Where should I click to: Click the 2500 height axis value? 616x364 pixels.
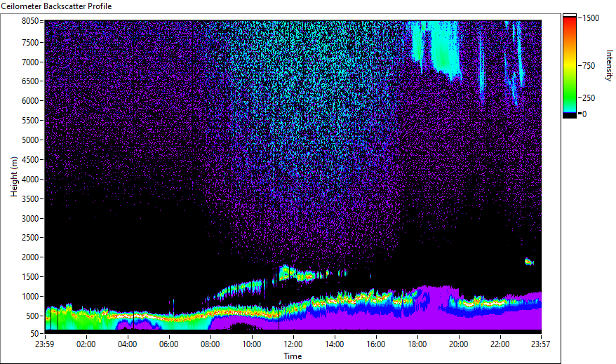(x=30, y=238)
